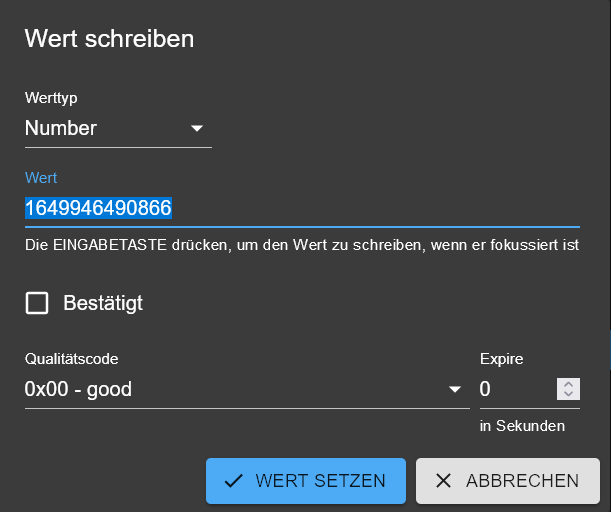Enable the Bestätigt checkbox

pos(37,303)
